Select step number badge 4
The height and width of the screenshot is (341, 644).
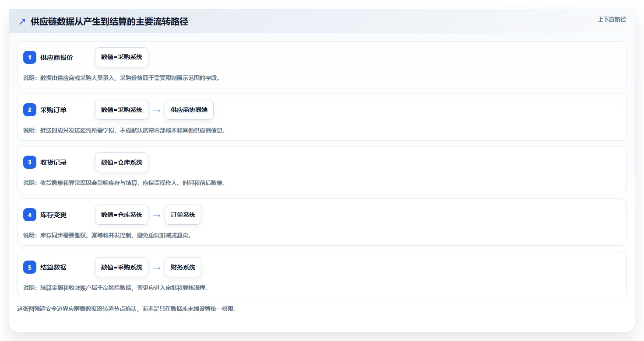pyautogui.click(x=30, y=215)
